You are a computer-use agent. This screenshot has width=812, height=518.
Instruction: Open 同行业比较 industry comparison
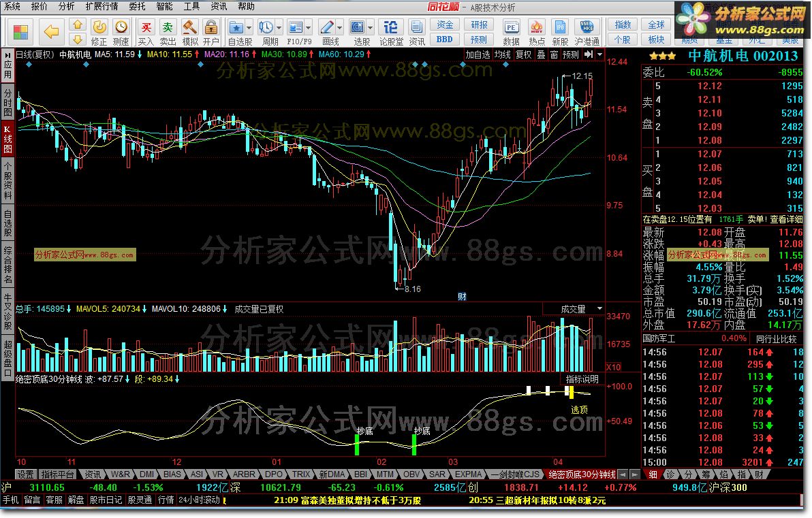(x=777, y=338)
